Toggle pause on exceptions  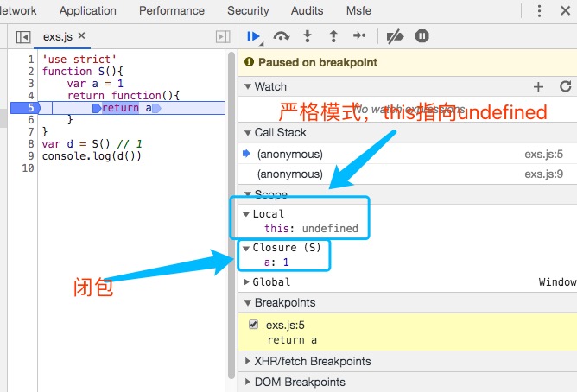422,36
